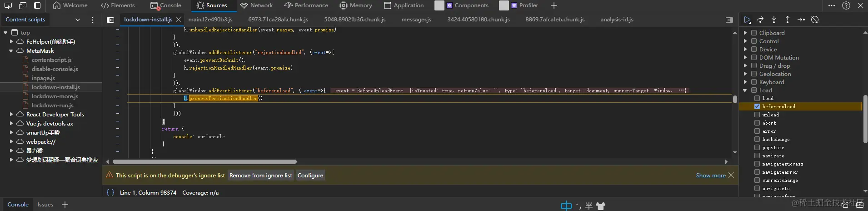Enable the navigate event breakpoint

(757, 156)
